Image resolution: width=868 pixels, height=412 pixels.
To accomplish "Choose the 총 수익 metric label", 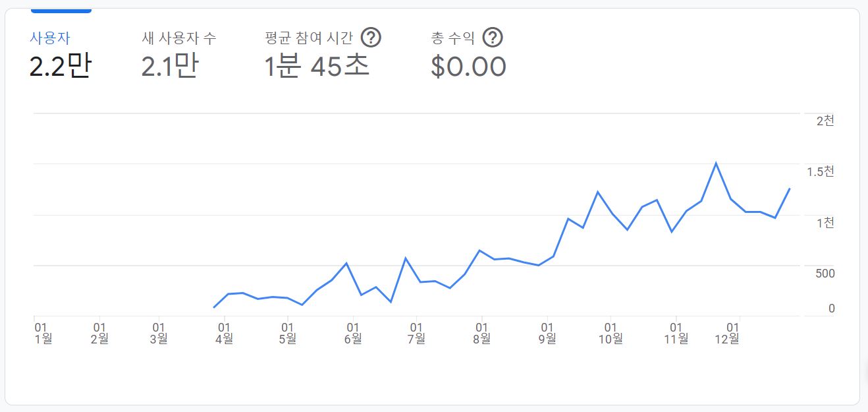I will click(x=452, y=38).
